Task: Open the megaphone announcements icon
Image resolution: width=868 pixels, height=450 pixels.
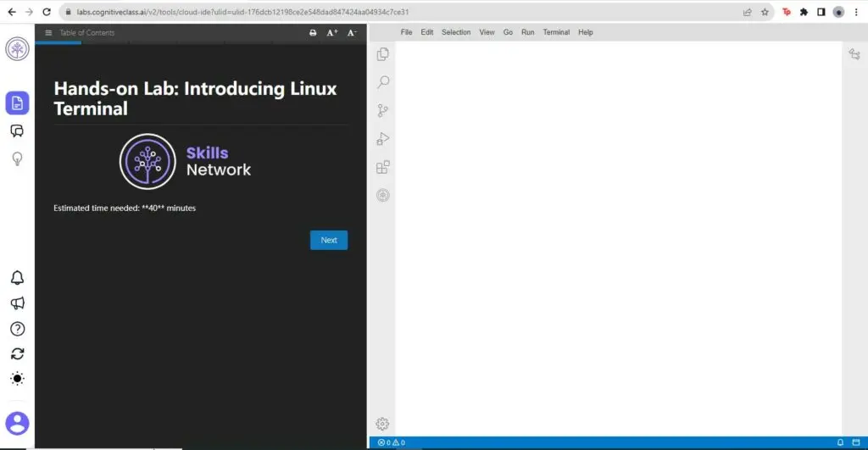Action: pos(17,303)
